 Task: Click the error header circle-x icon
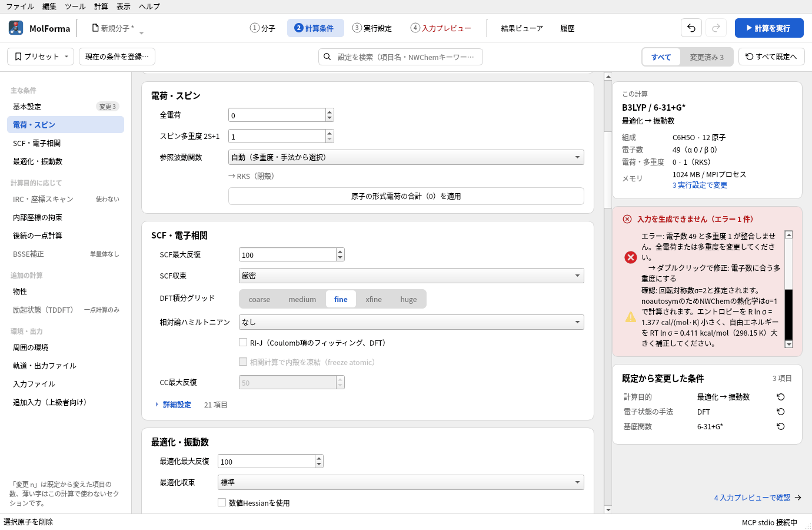coord(627,219)
